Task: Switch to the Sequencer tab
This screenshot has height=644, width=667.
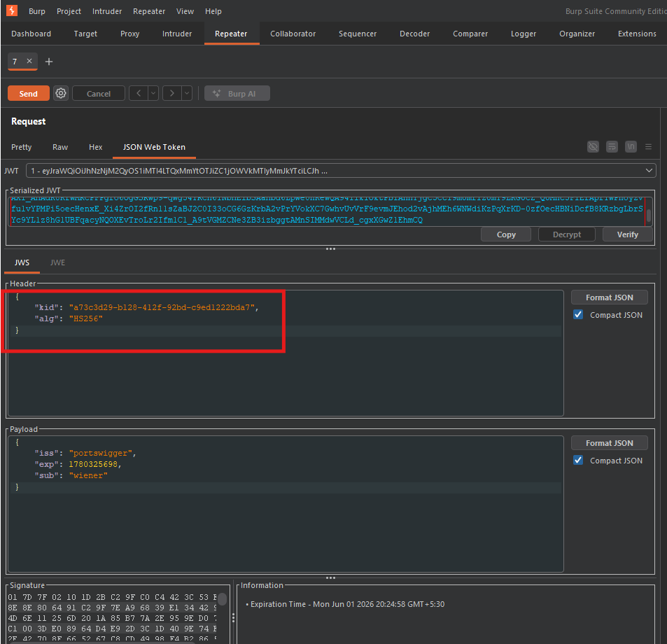Action: [358, 34]
